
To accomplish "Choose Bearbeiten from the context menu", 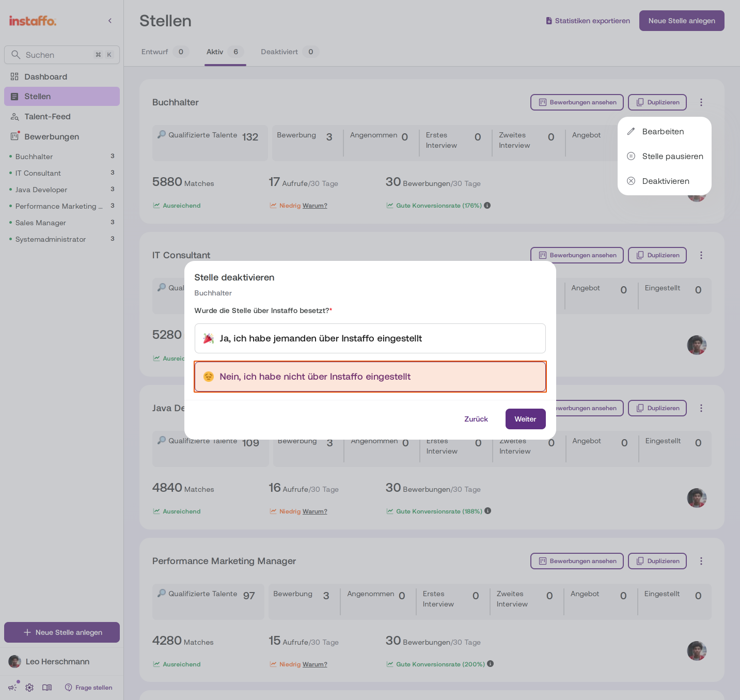I will 664,132.
